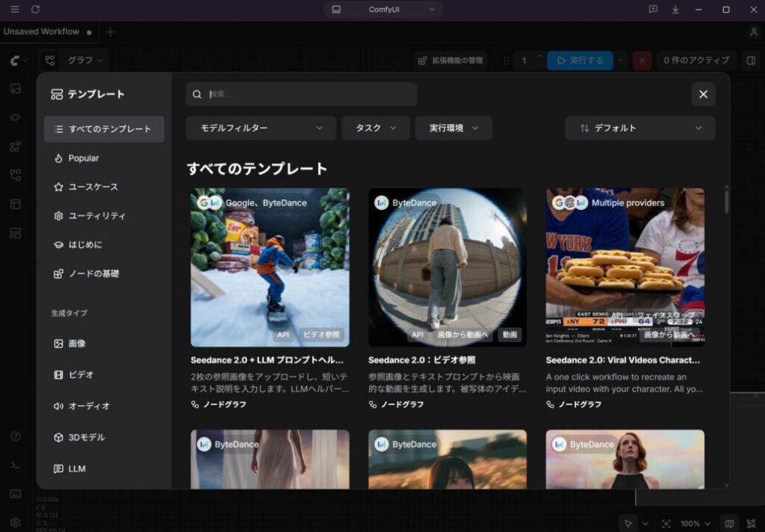The image size is (765, 532).
Task: Click the Multiple providers badge
Action: tap(608, 202)
